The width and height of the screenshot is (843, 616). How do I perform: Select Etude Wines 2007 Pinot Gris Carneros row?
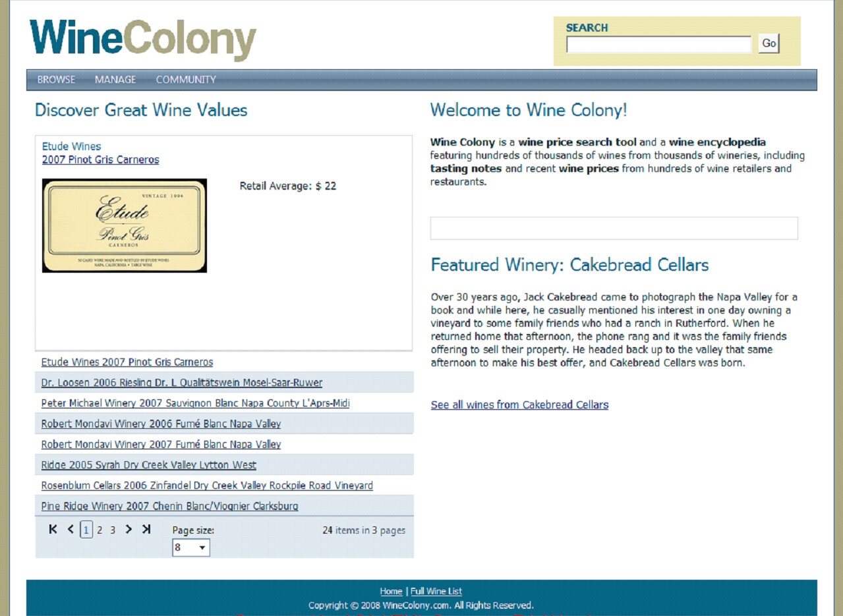[x=224, y=362]
